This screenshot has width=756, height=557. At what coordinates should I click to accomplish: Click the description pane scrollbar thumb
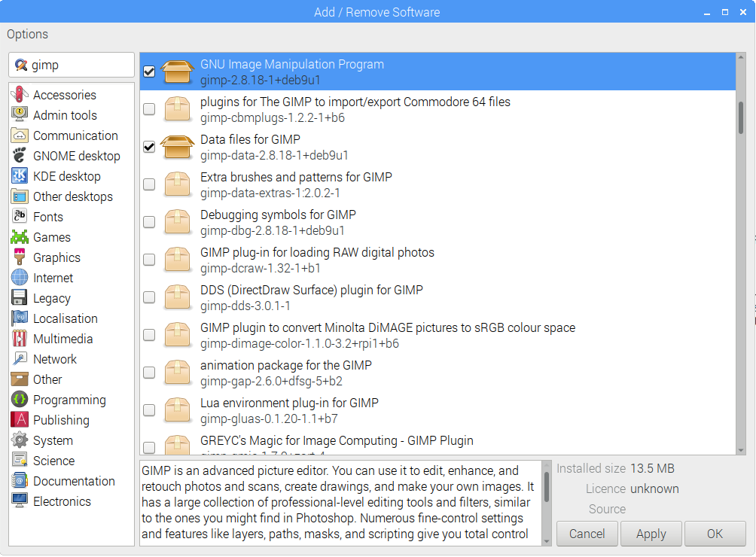click(547, 487)
